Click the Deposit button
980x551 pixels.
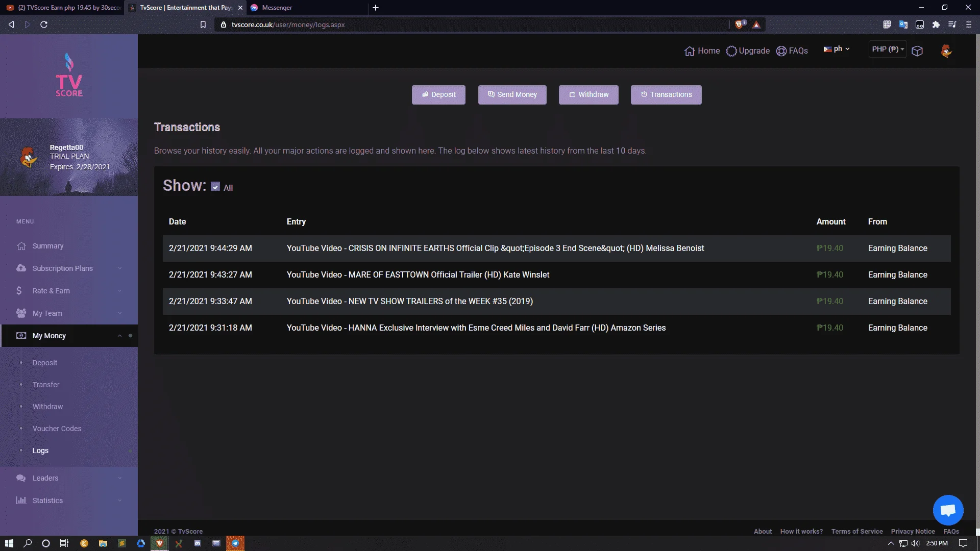tap(438, 95)
